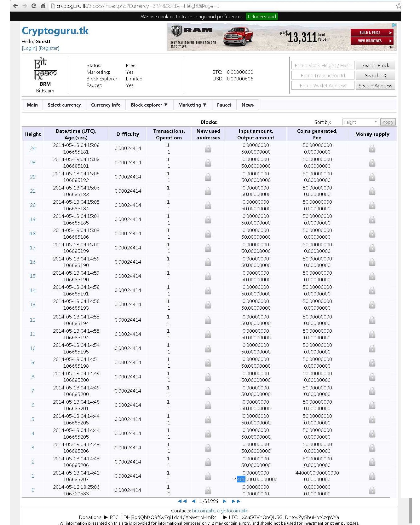Image resolution: width=420 pixels, height=525 pixels.
Task: Expand the Marketing menu
Action: [192, 105]
